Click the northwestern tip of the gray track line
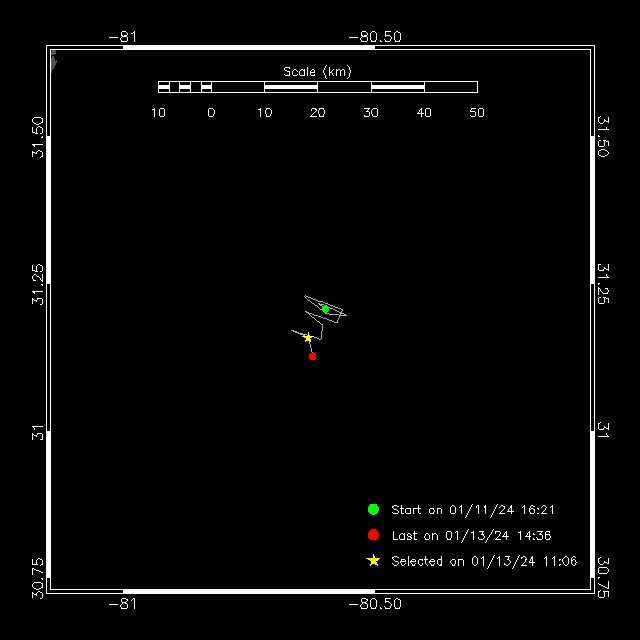Viewport: 640px width, 640px height. tap(304, 296)
